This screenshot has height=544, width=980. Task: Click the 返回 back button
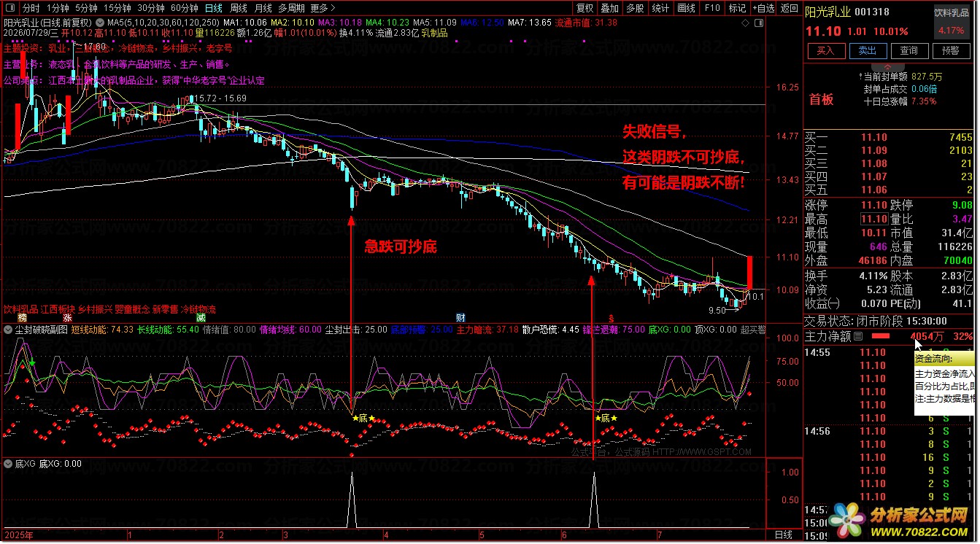point(790,9)
